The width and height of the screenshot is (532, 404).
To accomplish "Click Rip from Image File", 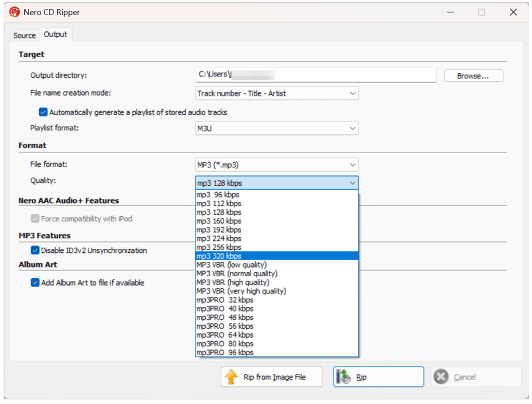I will 271,376.
